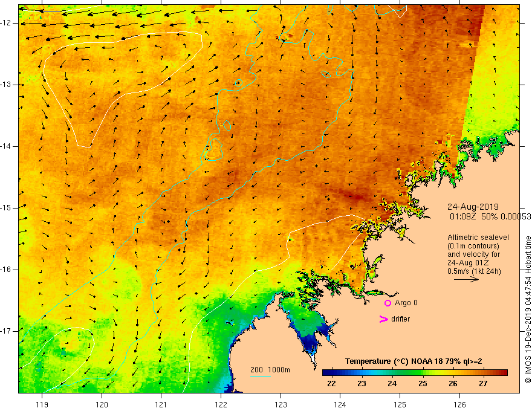This screenshot has height=411, width=532.
Task: Click the date label 24-Aug-2019
Action: [473, 207]
